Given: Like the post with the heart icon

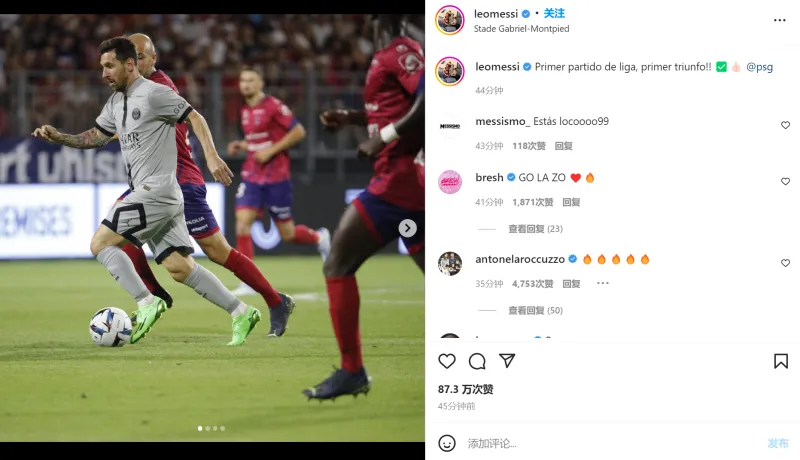Looking at the screenshot, I should [447, 361].
